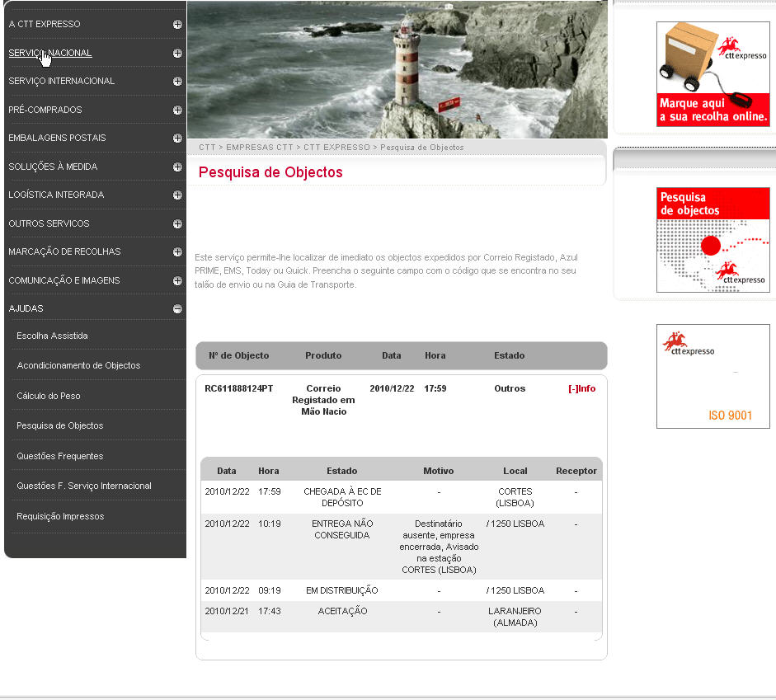Click 'CHEGADA À EC DE DEPÓSITO' status

coord(342,497)
